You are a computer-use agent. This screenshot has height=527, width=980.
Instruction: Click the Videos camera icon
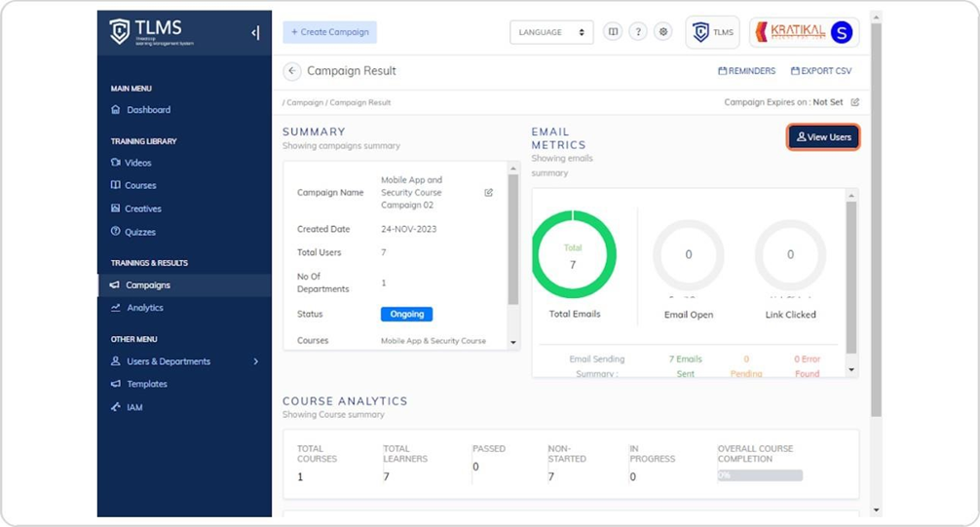tap(116, 162)
